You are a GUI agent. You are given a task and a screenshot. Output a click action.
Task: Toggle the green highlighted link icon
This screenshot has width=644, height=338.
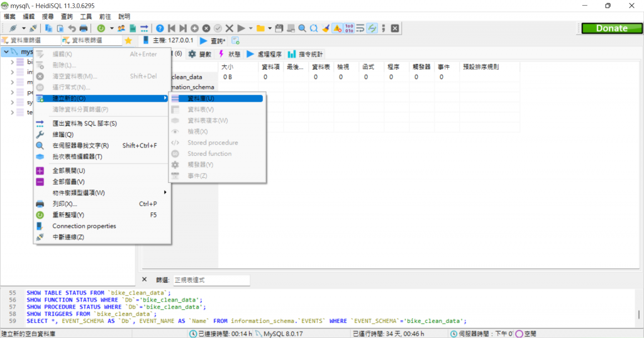[x=372, y=28]
